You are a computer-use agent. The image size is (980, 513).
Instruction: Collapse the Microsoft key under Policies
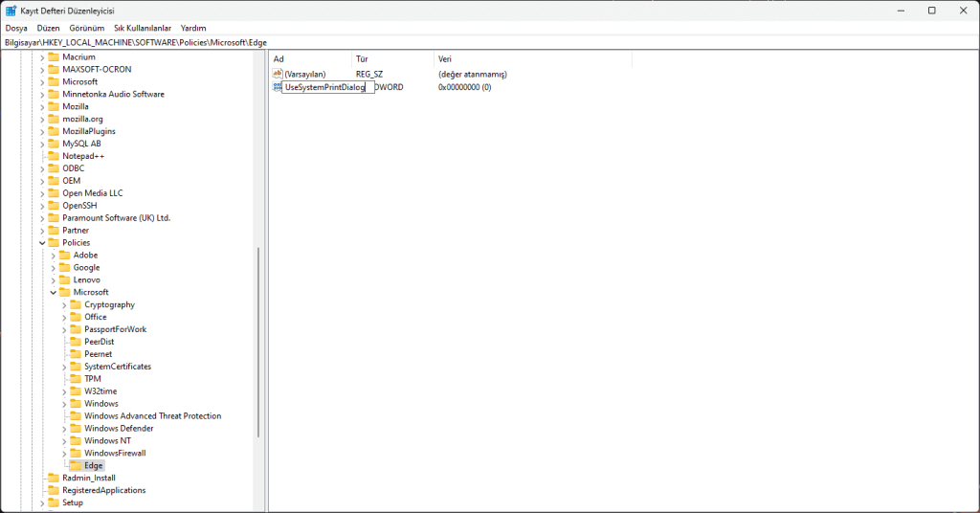pos(54,293)
